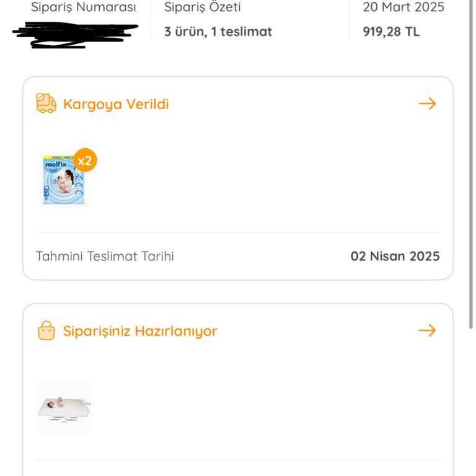The height and width of the screenshot is (476, 476).
Task: Click the x2 quantity badge
Action: (x=86, y=161)
